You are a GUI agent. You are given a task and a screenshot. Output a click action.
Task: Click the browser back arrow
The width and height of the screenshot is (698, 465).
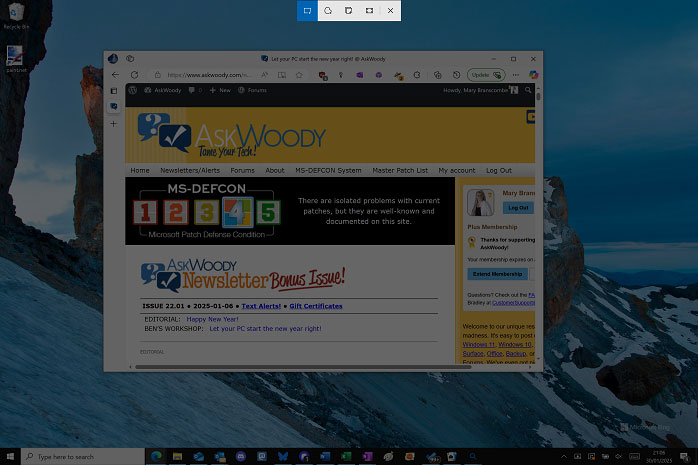click(x=115, y=75)
